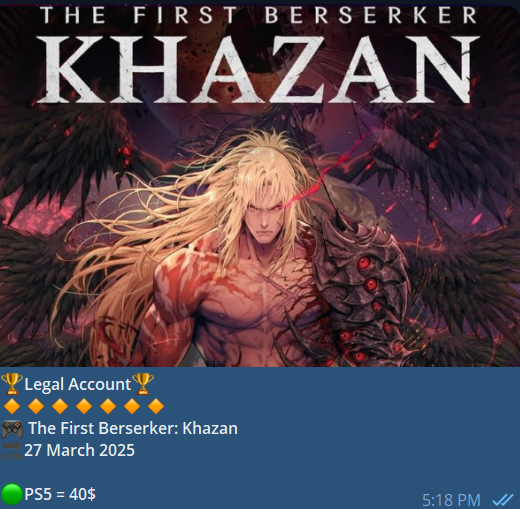The height and width of the screenshot is (509, 520).
Task: Click the middle orange diamond emoji
Action: [x=84, y=406]
